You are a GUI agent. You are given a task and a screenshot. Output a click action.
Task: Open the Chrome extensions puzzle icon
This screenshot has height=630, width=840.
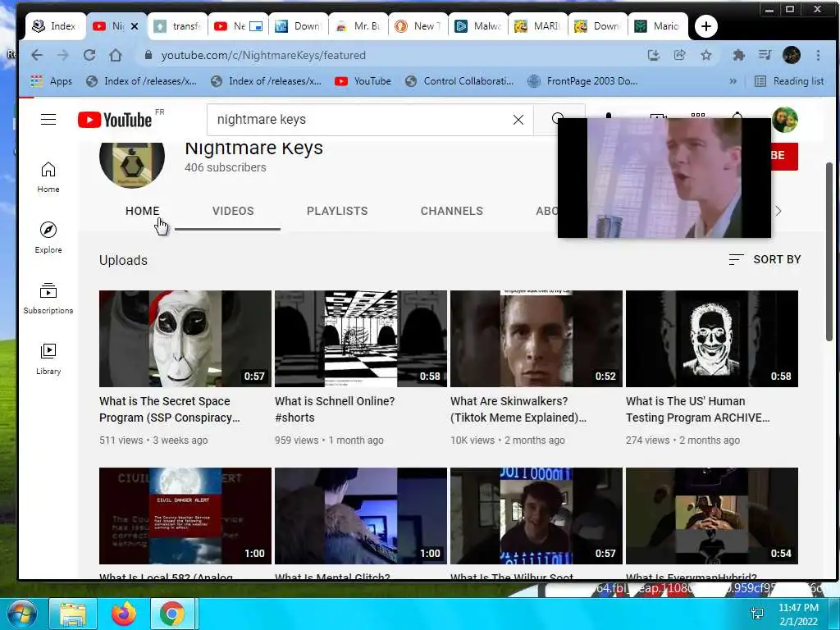pos(739,55)
